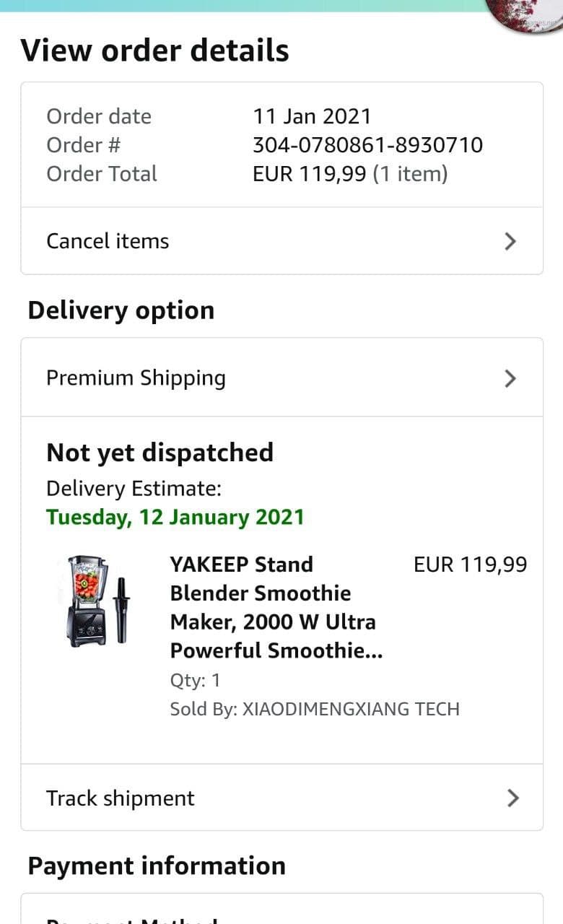Tap the Payment information heading
Image resolution: width=563 pixels, height=924 pixels.
tap(157, 866)
